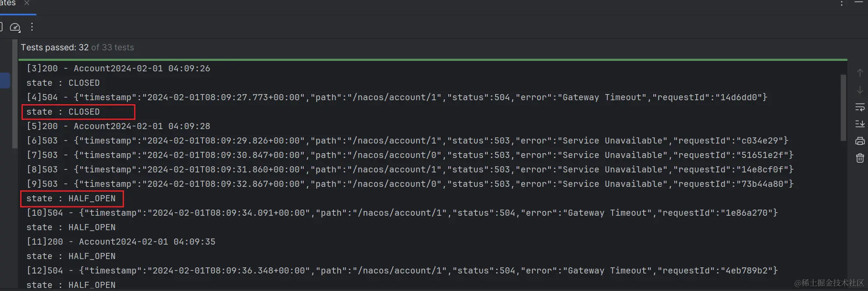Image resolution: width=868 pixels, height=291 pixels.
Task: Open the panel options menu at top right
Action: click(x=841, y=4)
